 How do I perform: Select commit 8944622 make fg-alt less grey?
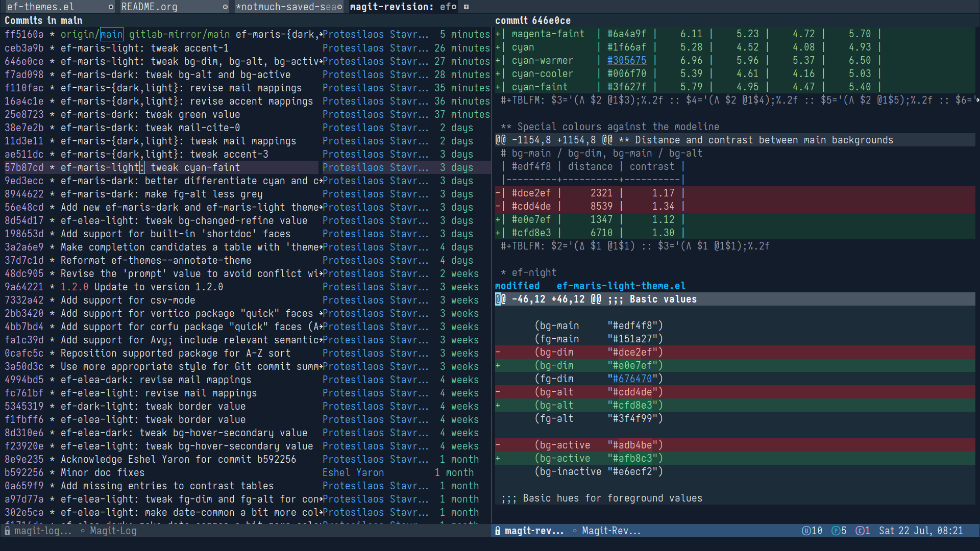[x=247, y=194]
